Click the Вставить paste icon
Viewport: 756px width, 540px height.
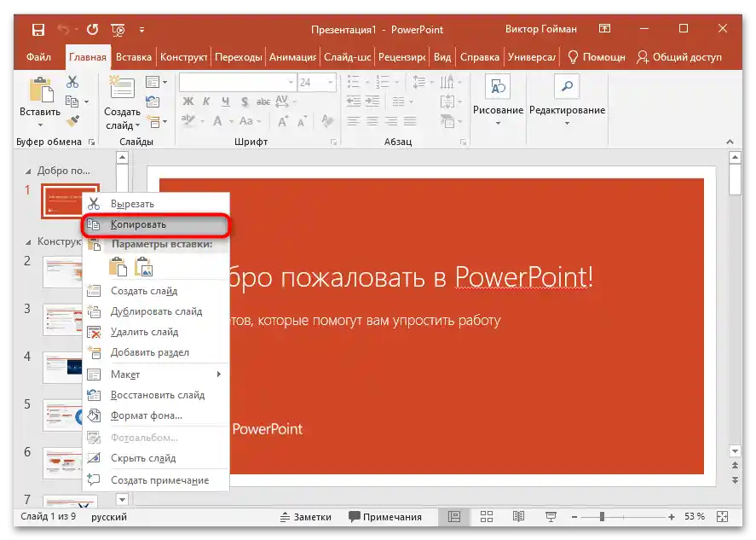[x=41, y=90]
